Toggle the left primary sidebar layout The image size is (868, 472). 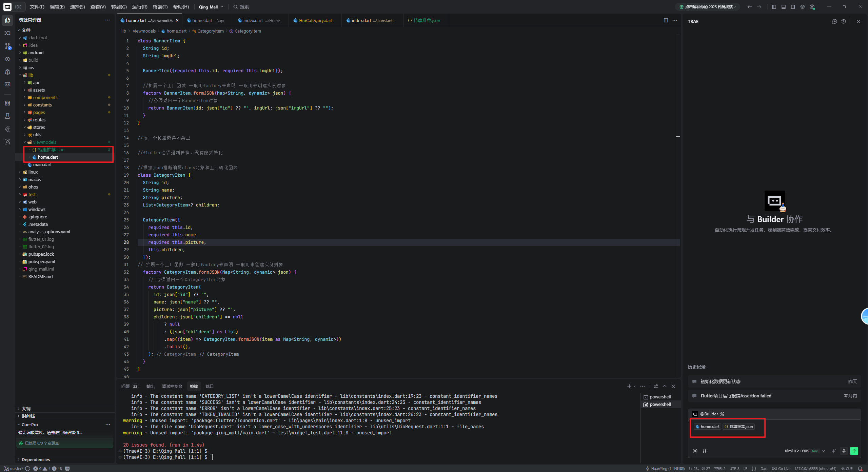pos(774,7)
